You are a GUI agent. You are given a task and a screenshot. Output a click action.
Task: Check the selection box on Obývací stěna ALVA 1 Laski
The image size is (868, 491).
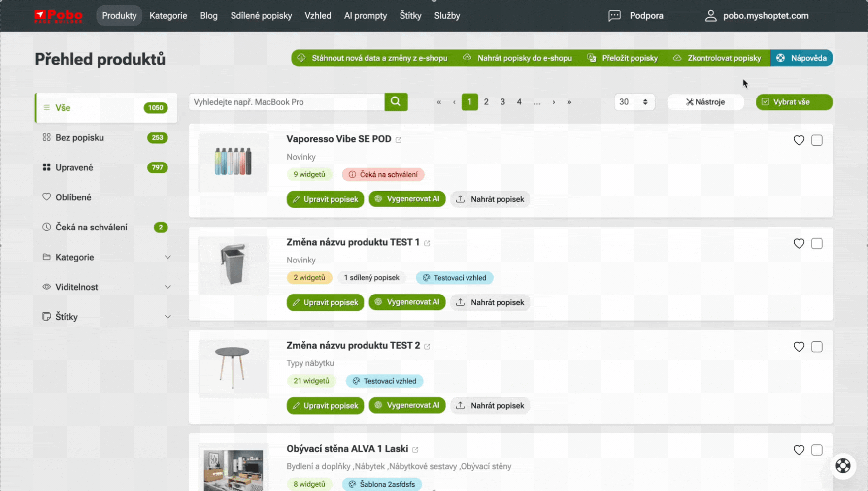(817, 450)
